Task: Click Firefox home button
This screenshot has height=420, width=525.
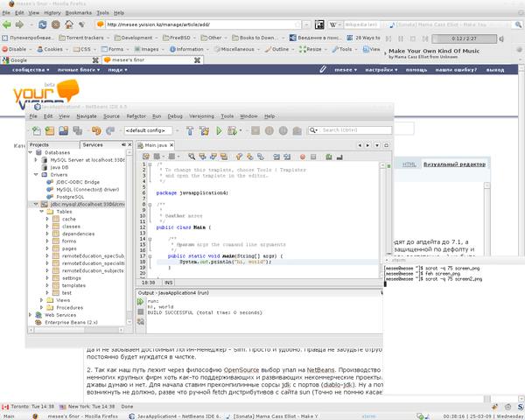Action: pyautogui.click(x=69, y=24)
